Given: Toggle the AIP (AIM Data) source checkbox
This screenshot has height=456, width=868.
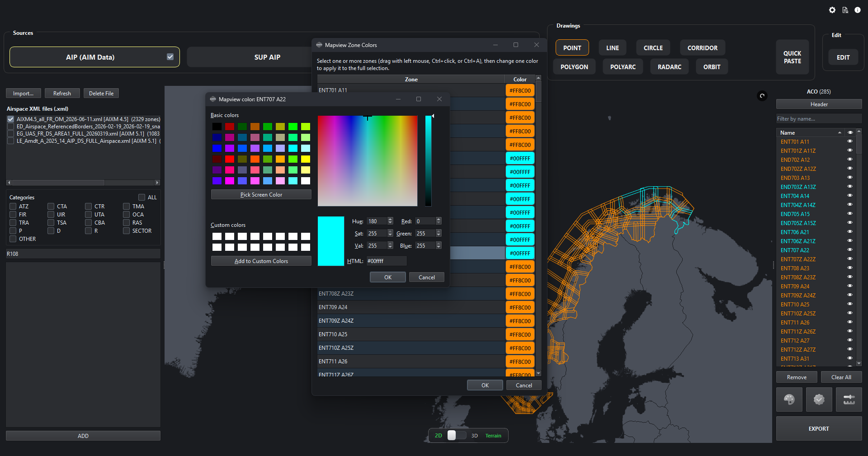Looking at the screenshot, I should [x=170, y=57].
